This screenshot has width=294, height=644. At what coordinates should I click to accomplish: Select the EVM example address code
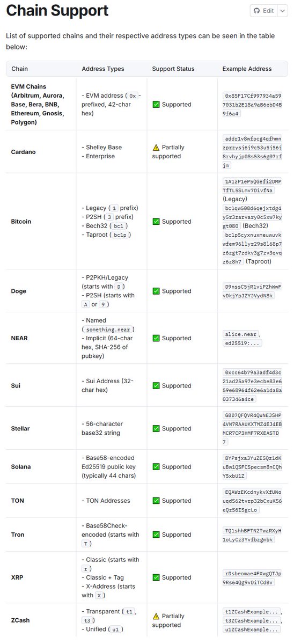[x=253, y=104]
